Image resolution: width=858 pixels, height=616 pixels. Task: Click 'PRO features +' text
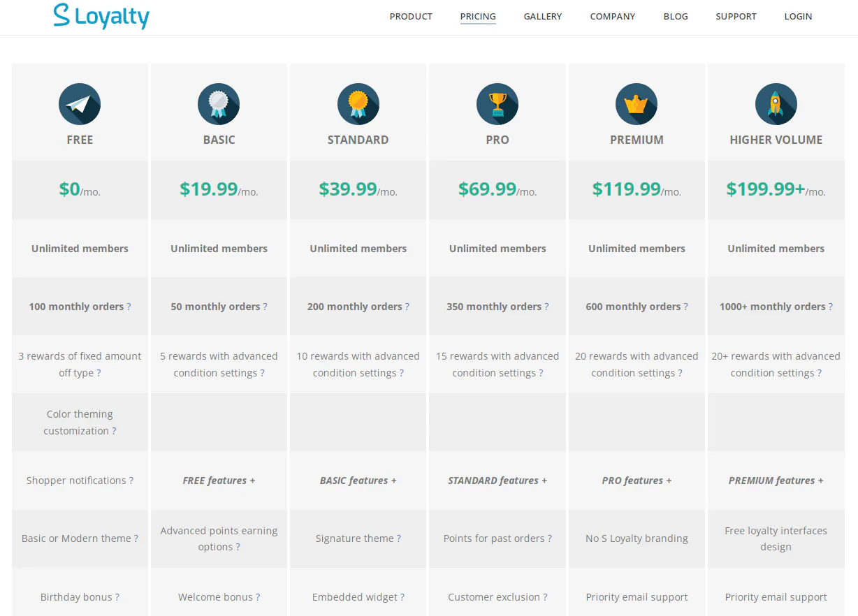pos(637,481)
